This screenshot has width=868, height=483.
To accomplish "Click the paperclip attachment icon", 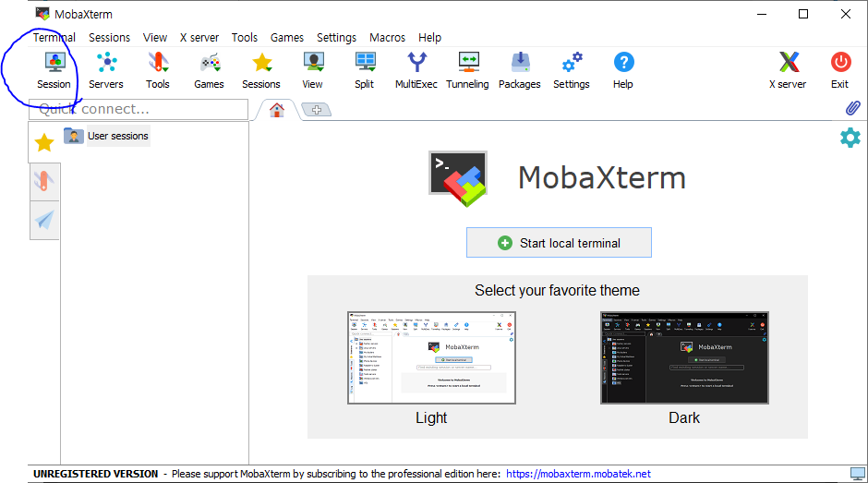I will pos(853,108).
